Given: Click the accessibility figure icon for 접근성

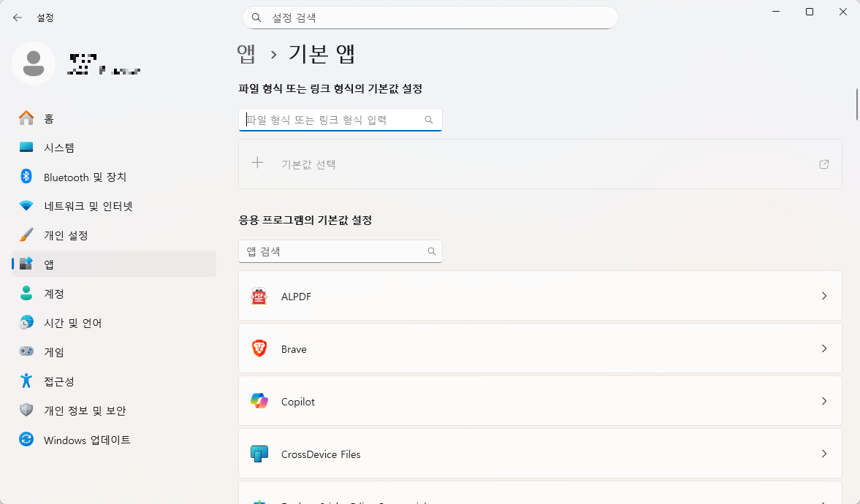Looking at the screenshot, I should click(26, 381).
